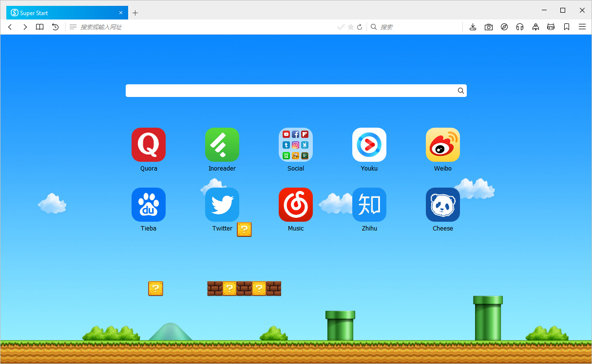592x364 pixels.
Task: Select the Super Start tab
Action: click(67, 13)
